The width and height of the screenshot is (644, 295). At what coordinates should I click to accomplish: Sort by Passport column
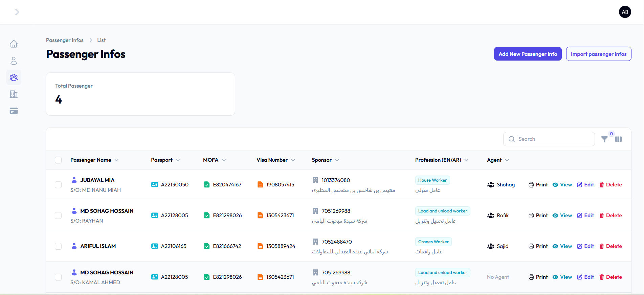[165, 160]
